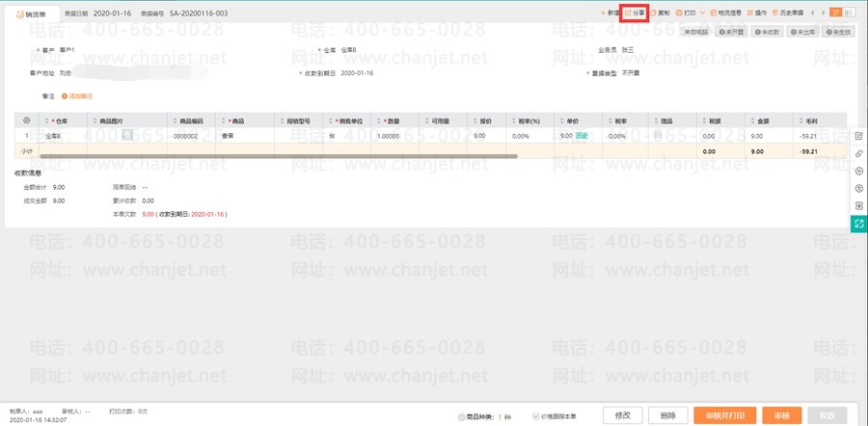Open the 操作 (Operations) menu
This screenshot has height=426, width=868.
[x=757, y=13]
